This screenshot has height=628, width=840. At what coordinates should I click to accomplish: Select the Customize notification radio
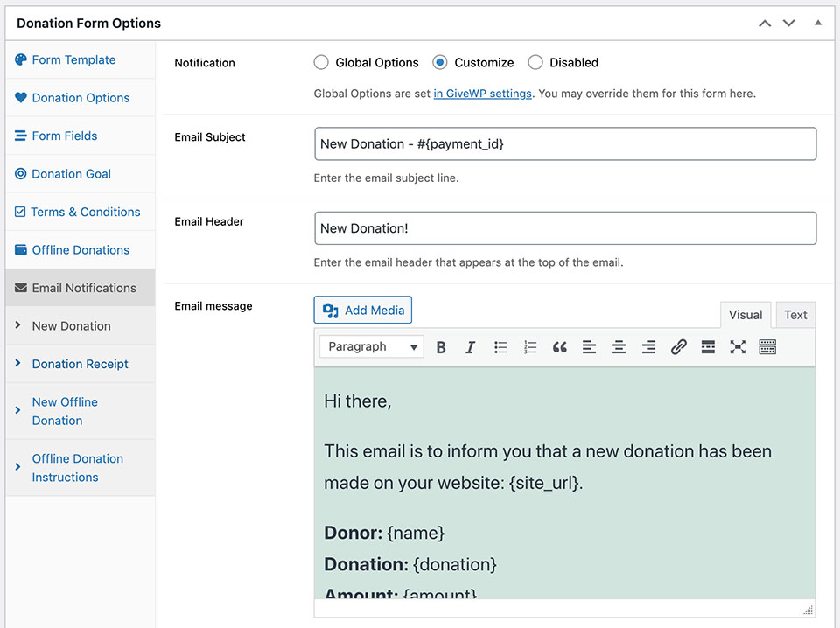pos(440,63)
